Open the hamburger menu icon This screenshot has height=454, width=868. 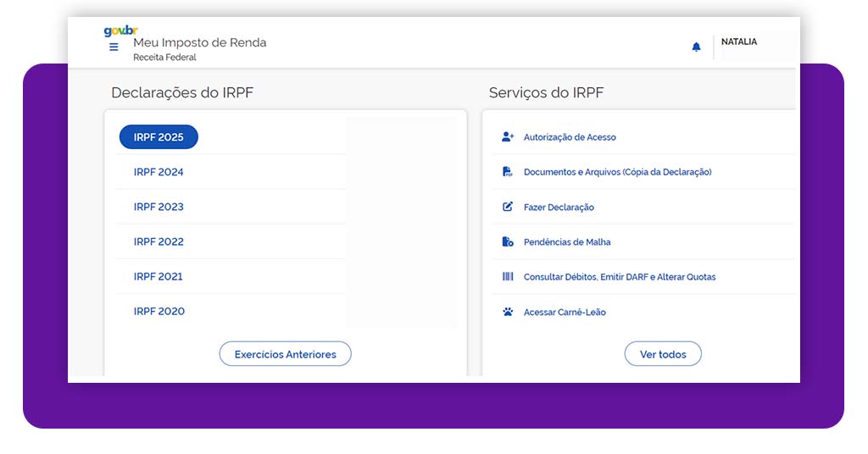pyautogui.click(x=114, y=47)
